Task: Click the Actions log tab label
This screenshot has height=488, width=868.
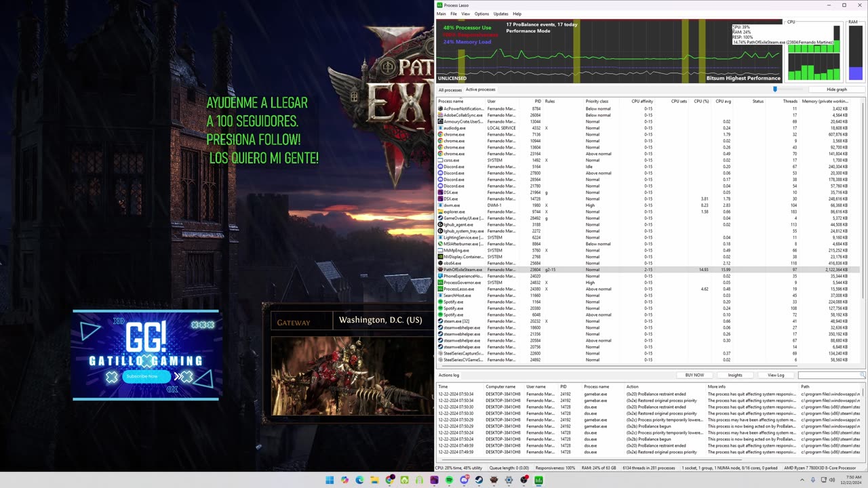Action: (449, 375)
